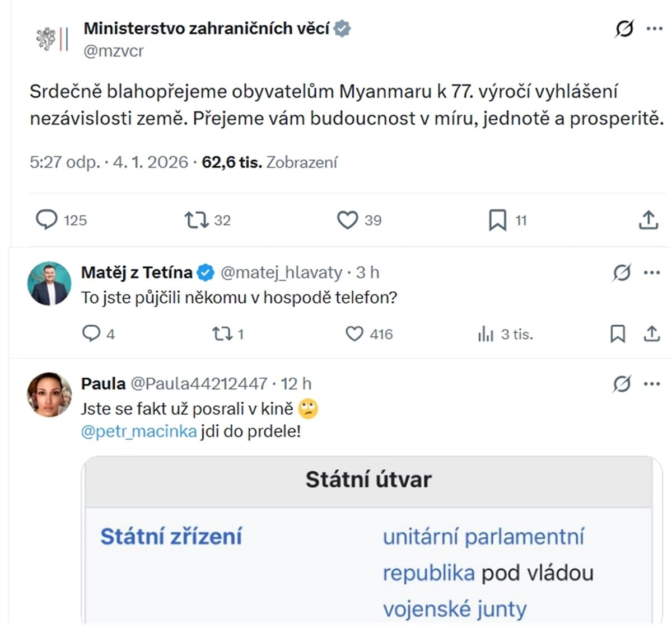Open more options on Matěj's reply
Viewport: 672px width, 629px height.
[652, 273]
